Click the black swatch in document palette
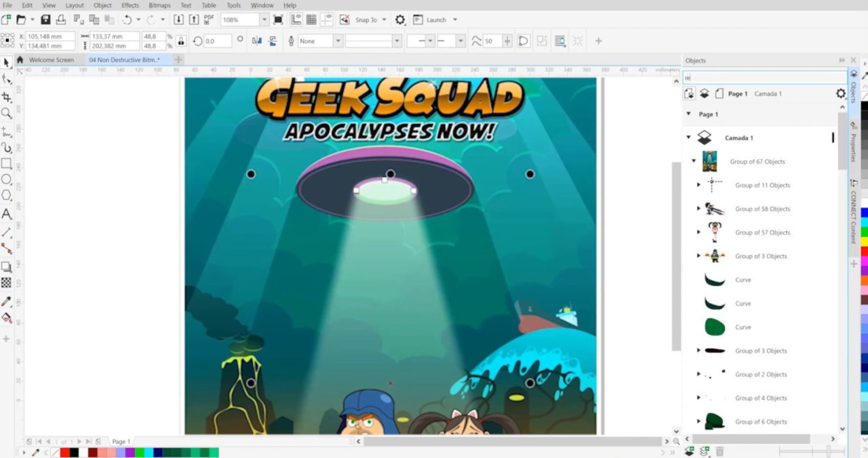Viewport: 868px width, 458px height. [74, 453]
